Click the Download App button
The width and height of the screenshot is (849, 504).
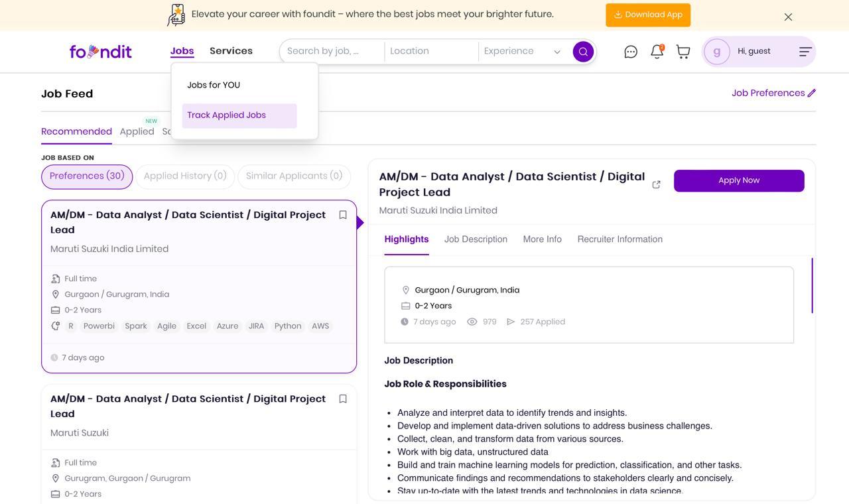[648, 15]
